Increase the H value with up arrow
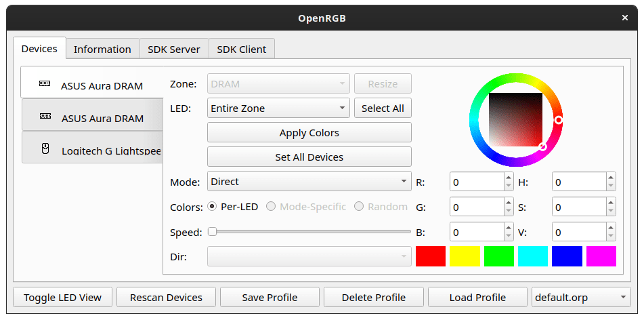This screenshot has height=320, width=644. 611,177
